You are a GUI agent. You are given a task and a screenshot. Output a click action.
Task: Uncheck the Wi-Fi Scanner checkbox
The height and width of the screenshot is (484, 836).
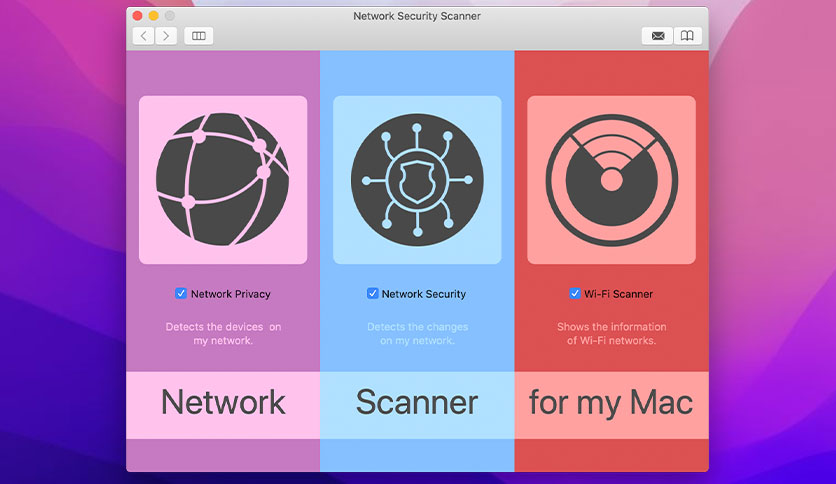click(x=575, y=293)
